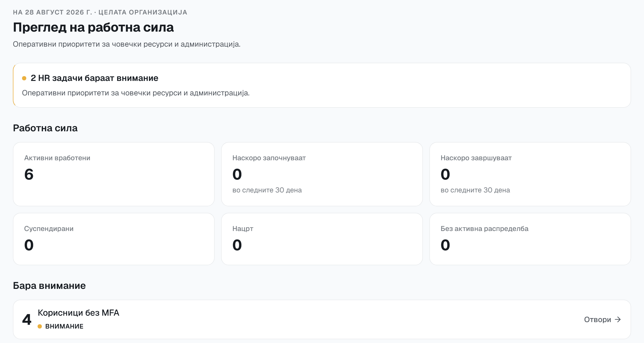The image size is (644, 343).
Task: Click the orange dot beside 2 HR задачи
Action: click(24, 78)
